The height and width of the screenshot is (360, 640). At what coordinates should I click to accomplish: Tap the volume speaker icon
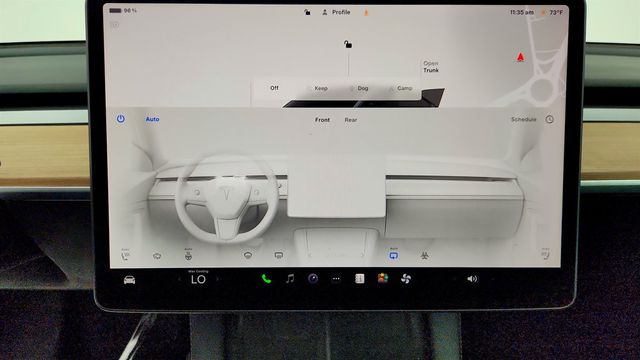coord(472,279)
